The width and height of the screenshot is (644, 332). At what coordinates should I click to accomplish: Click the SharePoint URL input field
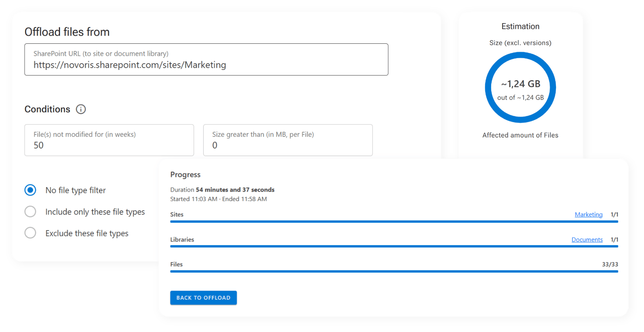pos(206,60)
